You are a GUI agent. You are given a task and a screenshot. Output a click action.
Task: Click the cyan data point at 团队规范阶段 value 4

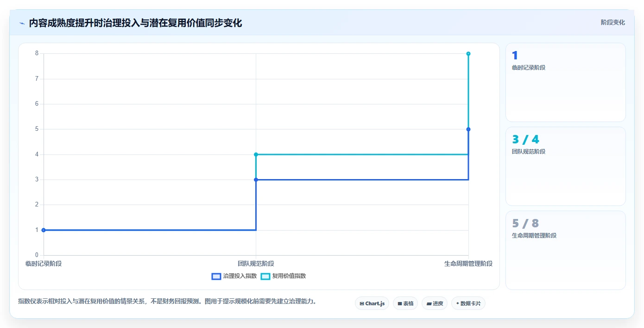256,154
